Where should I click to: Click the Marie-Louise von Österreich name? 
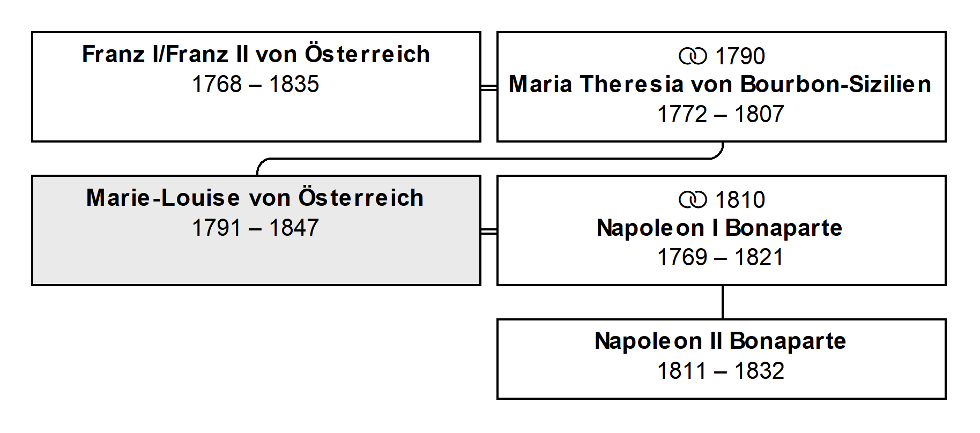pos(255,198)
